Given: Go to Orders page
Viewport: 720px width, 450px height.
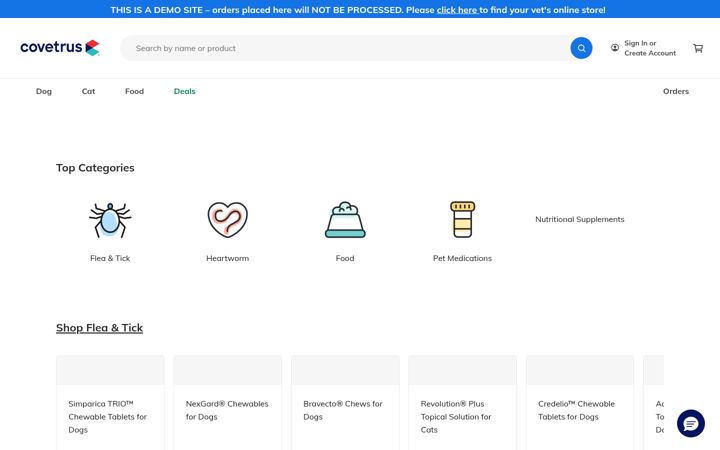Looking at the screenshot, I should [675, 91].
